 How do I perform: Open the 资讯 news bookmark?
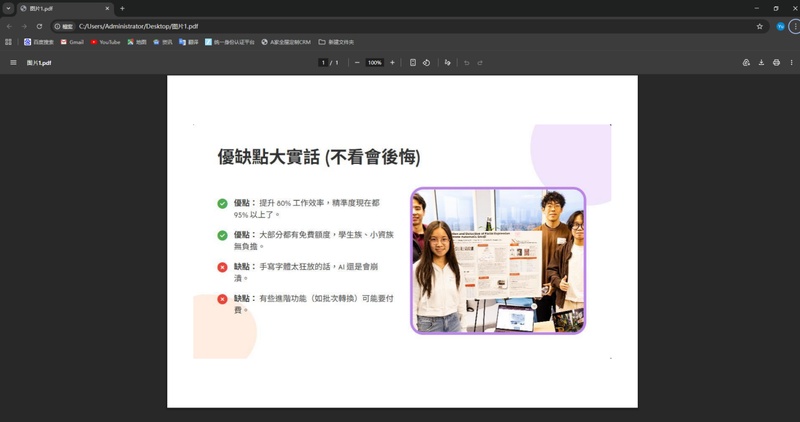[x=163, y=42]
